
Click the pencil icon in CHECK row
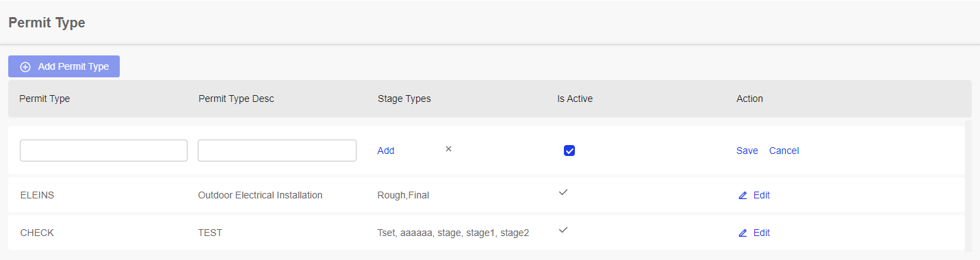(x=743, y=233)
